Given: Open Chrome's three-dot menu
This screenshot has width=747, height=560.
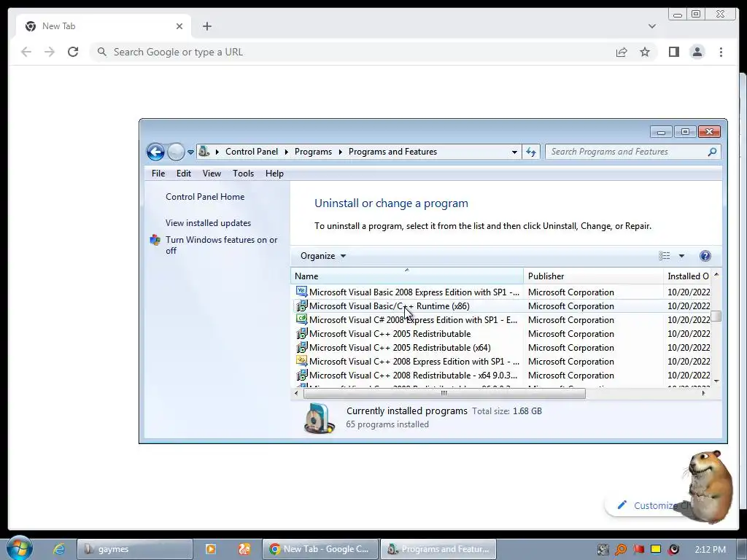Looking at the screenshot, I should (721, 52).
